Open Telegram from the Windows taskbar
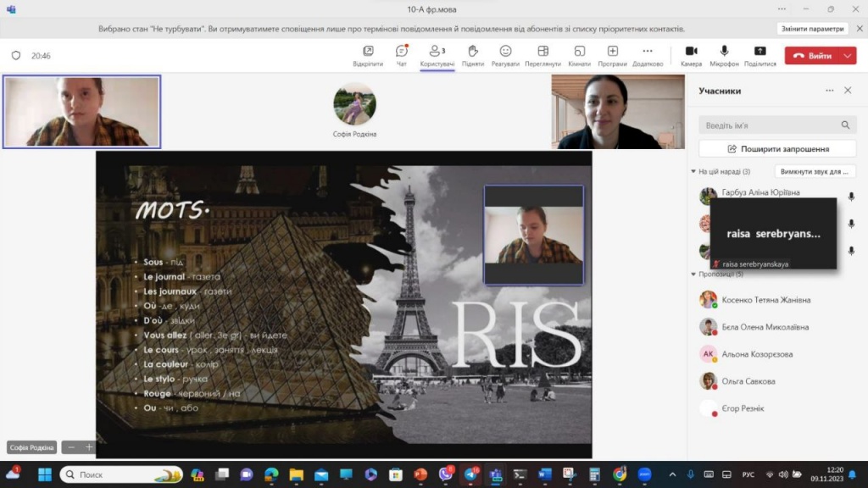 click(470, 474)
